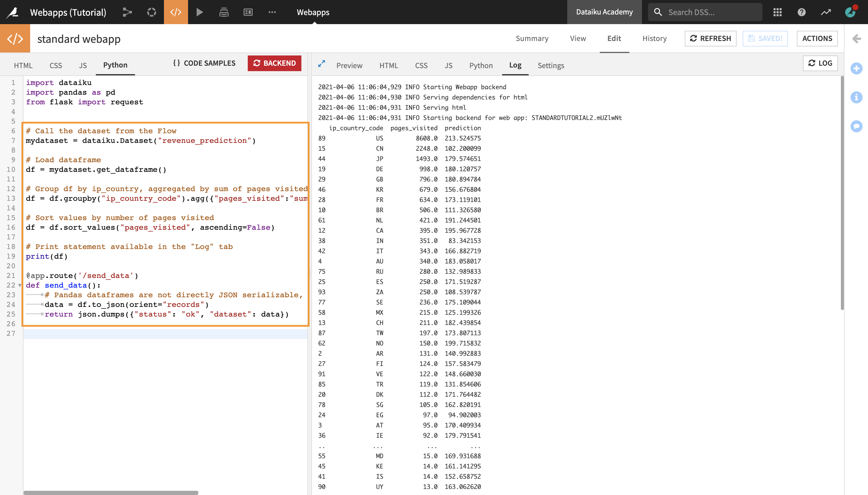Select the Settings tab in preview
The image size is (868, 495).
550,65
